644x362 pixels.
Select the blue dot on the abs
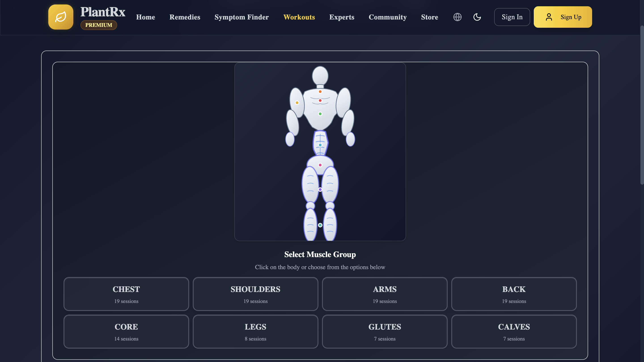(320, 145)
